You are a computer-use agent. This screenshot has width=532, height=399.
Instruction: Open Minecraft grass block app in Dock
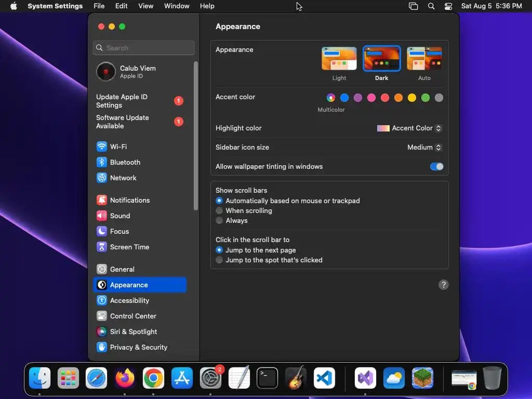422,378
